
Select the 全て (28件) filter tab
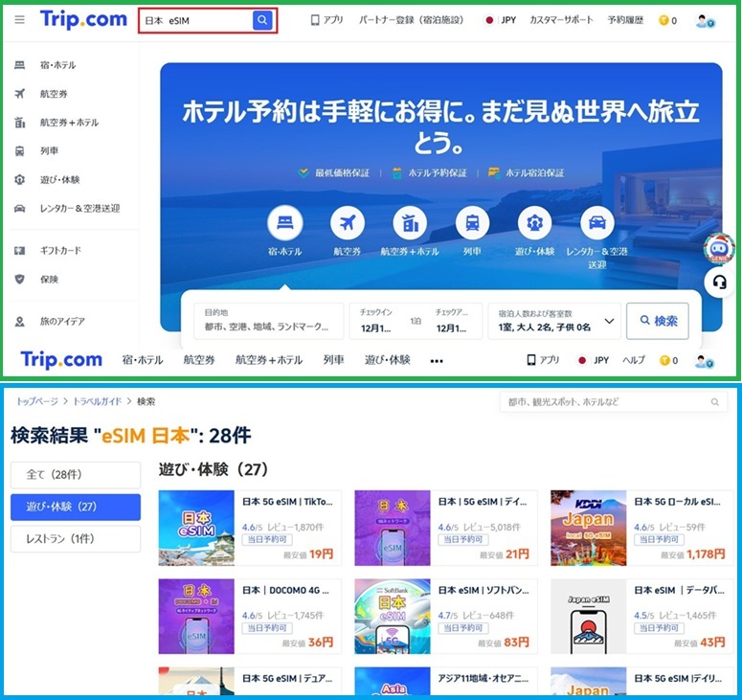click(x=75, y=475)
